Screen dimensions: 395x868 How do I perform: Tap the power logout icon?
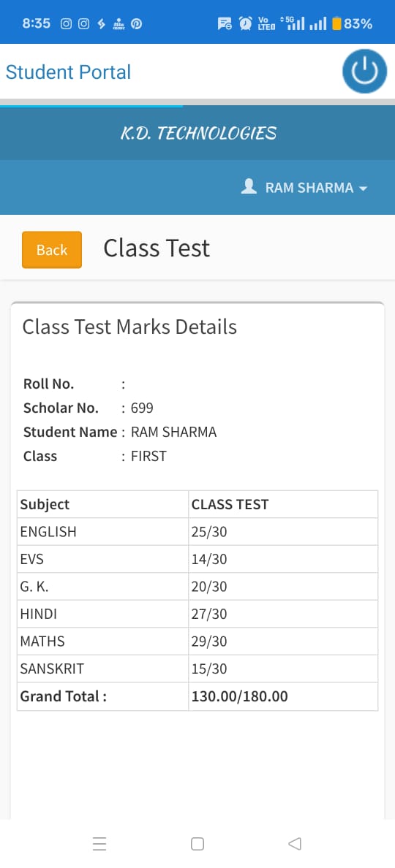(x=364, y=72)
